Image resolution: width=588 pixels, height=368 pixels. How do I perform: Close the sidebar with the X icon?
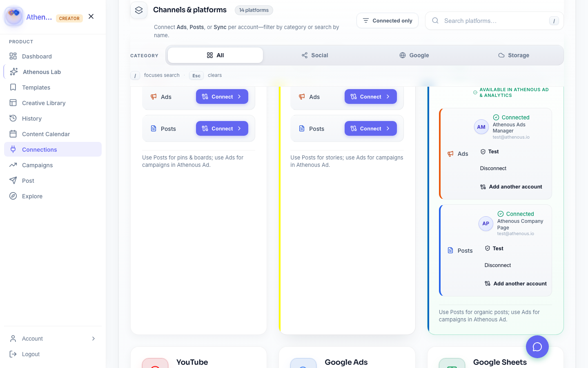pos(91,16)
